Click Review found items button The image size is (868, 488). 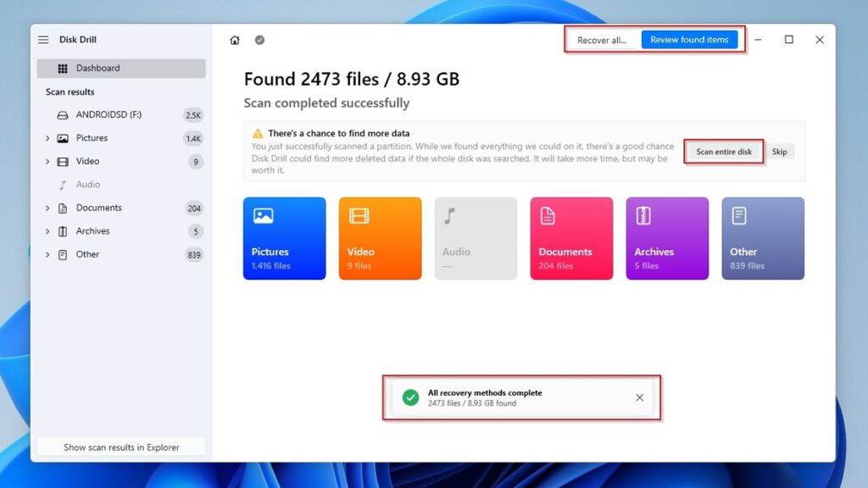coord(689,40)
